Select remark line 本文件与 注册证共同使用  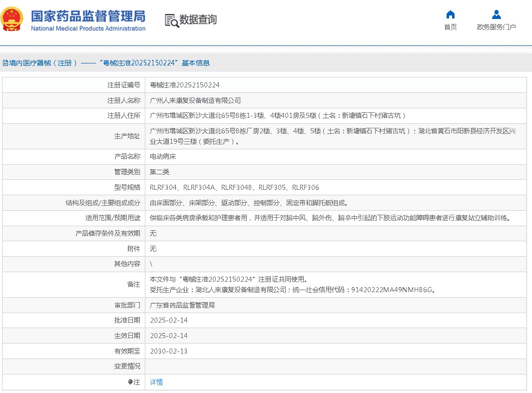pos(229,279)
